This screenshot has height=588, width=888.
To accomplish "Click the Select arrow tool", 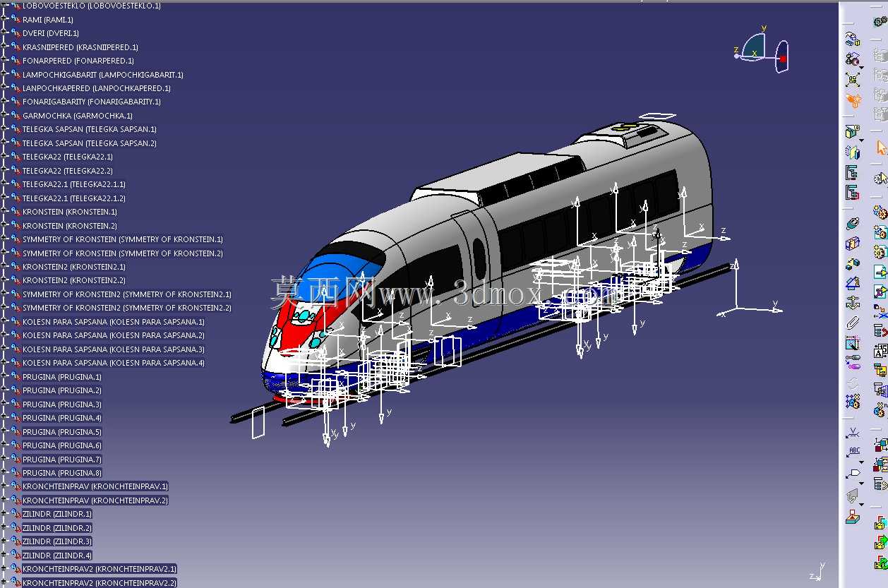I will tap(881, 148).
